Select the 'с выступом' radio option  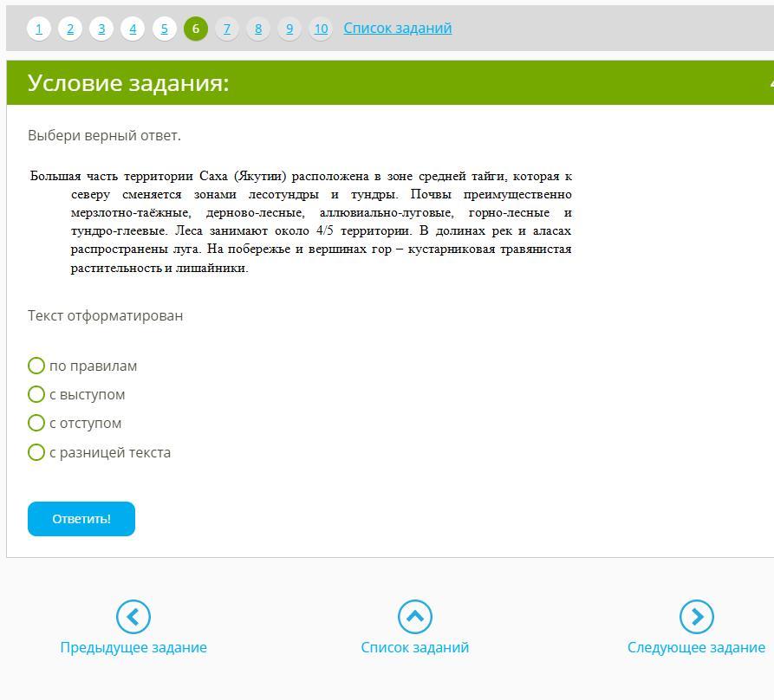tap(36, 395)
